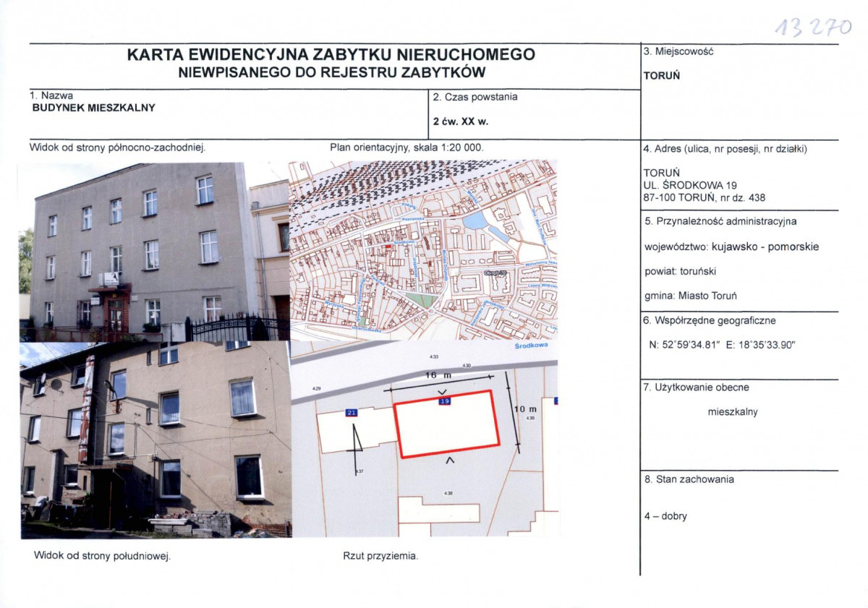Click the geographic coordinates value
The width and height of the screenshot is (868, 608).
tap(722, 345)
